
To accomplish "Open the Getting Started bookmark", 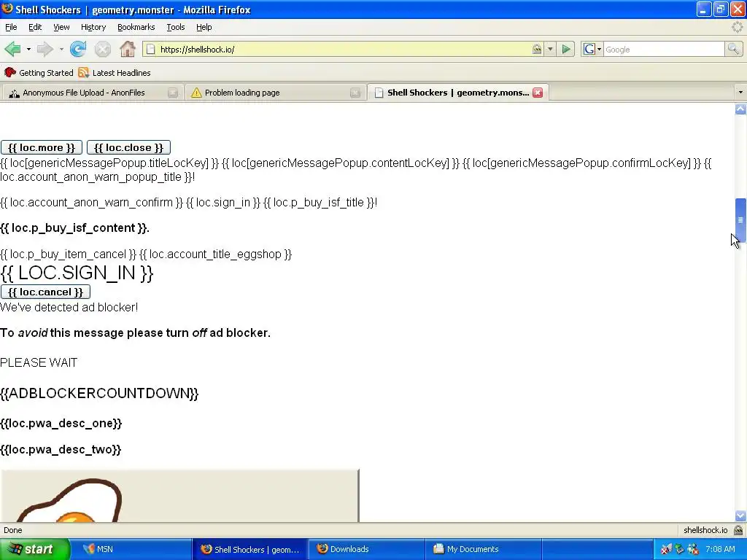I will 39,72.
